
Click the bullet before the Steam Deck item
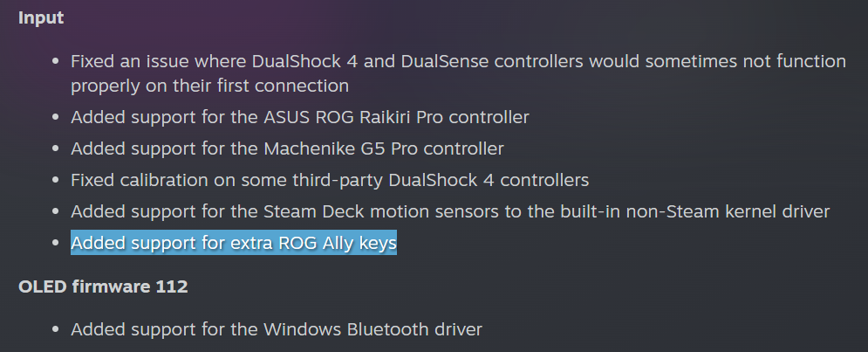(55, 211)
